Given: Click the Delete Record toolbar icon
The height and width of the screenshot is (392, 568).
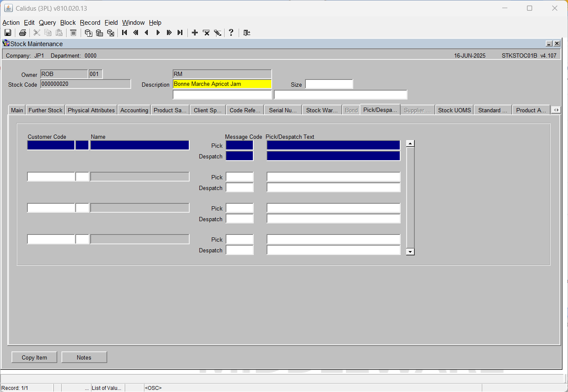Looking at the screenshot, I should 206,33.
